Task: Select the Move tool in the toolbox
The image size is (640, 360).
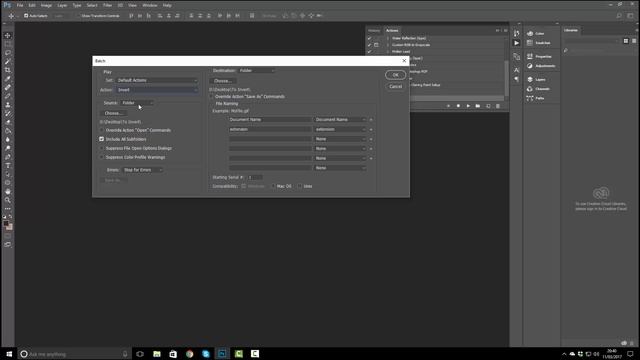Action: 8,36
